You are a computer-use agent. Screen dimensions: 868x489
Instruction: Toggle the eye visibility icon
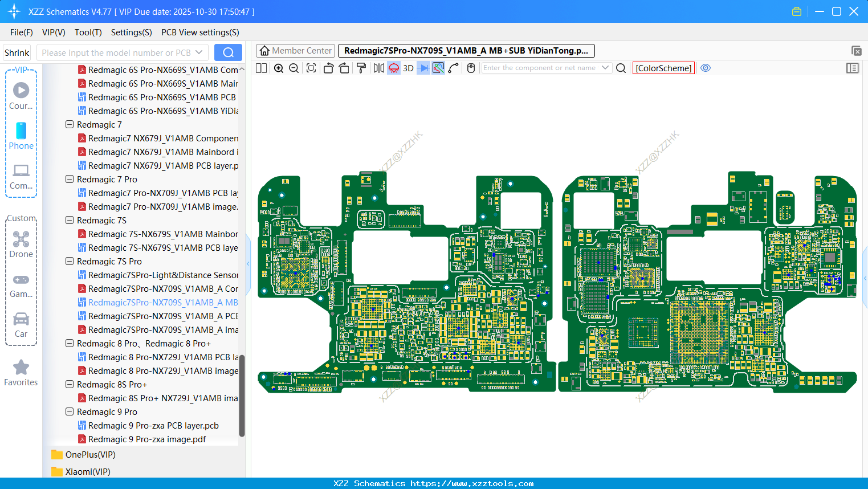coord(706,68)
